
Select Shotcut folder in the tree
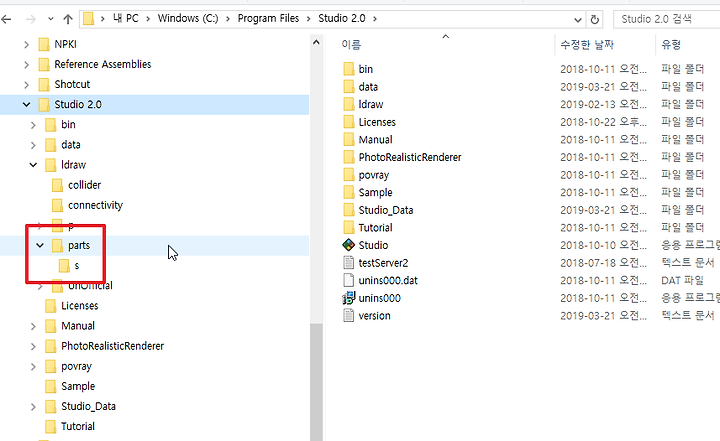(x=72, y=85)
